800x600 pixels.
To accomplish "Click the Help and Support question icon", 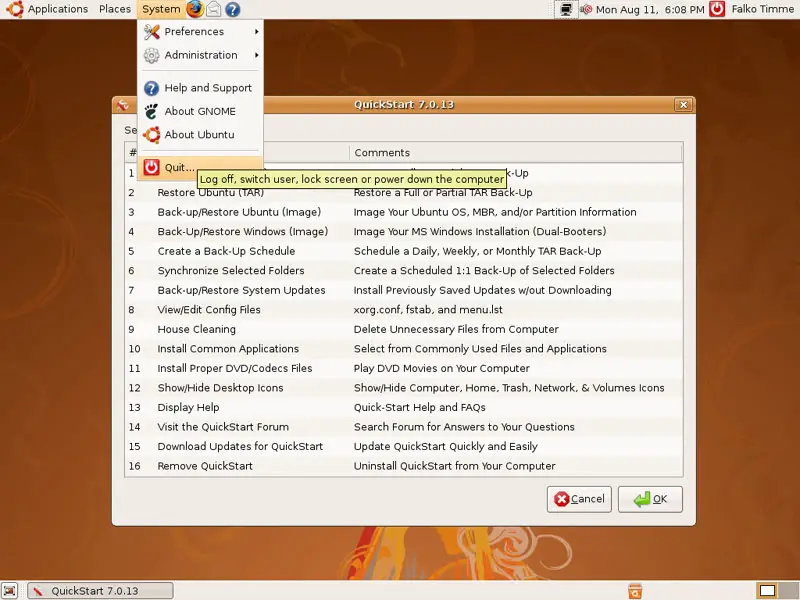I will coord(152,88).
